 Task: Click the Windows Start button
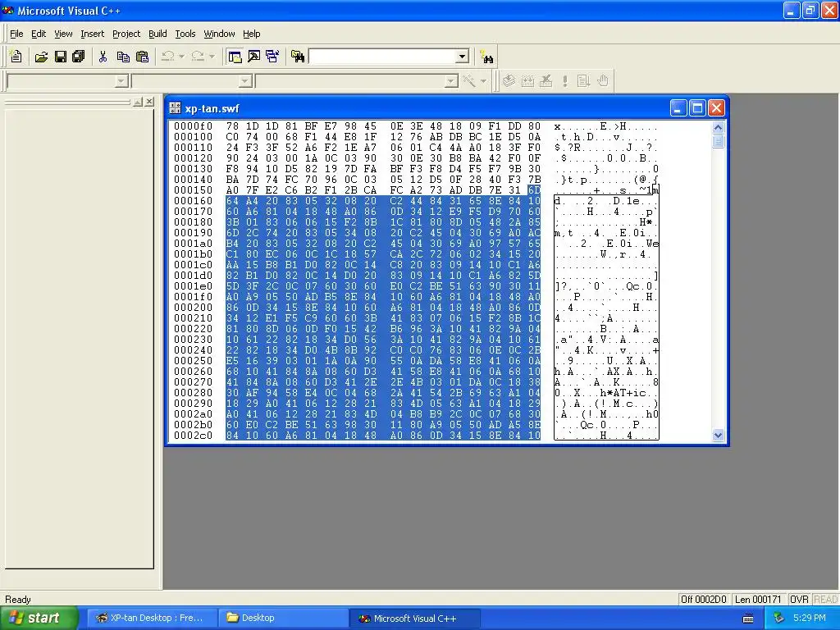(x=38, y=618)
